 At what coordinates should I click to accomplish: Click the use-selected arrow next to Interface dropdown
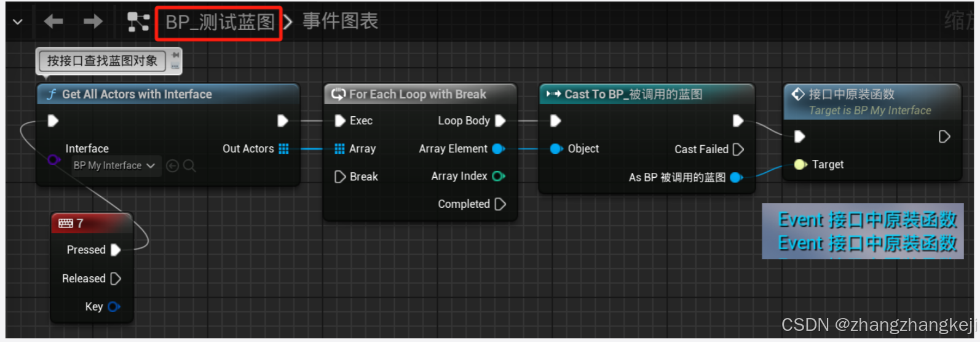click(173, 165)
